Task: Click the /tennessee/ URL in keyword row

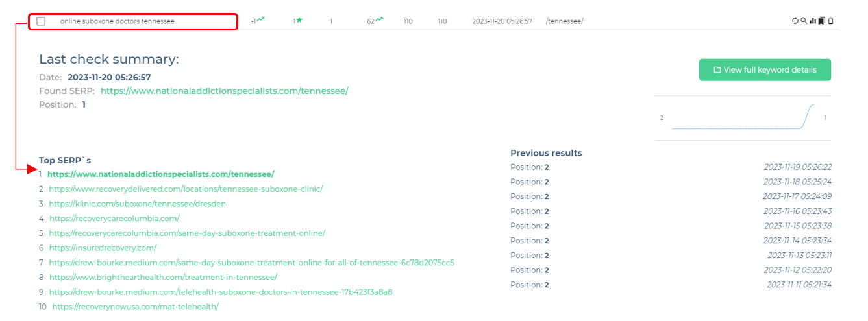Action: pos(564,21)
